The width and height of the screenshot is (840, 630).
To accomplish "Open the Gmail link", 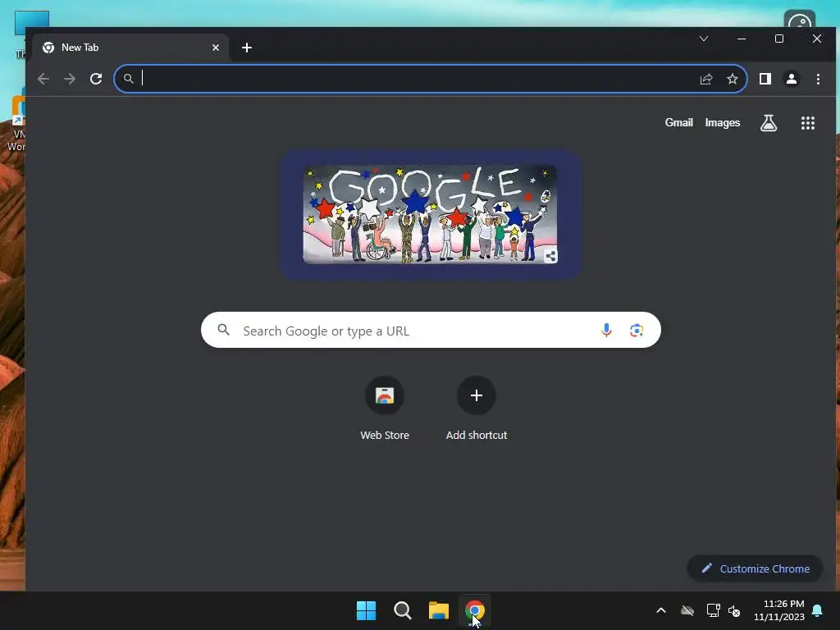I will (678, 123).
